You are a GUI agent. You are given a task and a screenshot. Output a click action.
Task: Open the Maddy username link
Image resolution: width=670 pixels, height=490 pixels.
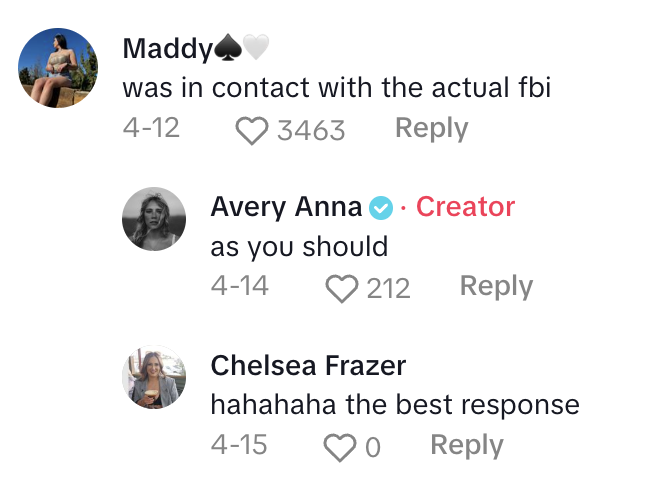tap(167, 48)
